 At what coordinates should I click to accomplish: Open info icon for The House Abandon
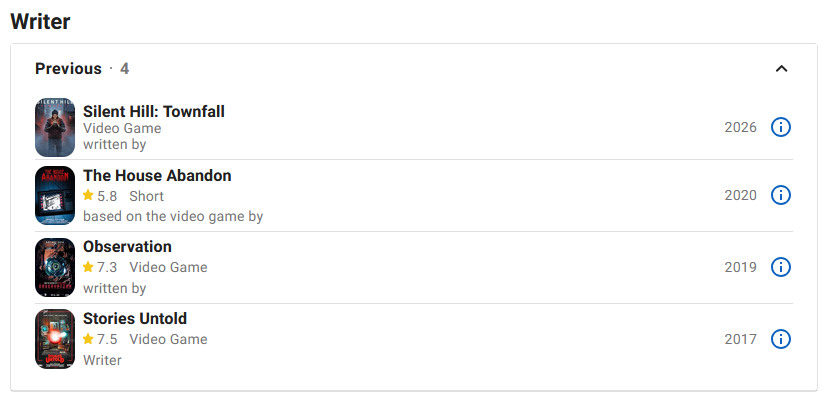[x=781, y=195]
